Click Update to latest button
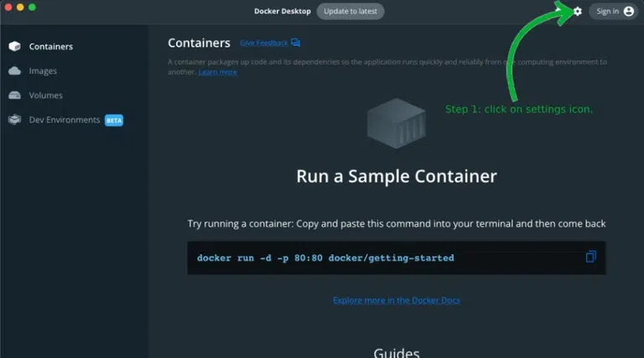The height and width of the screenshot is (358, 644). pos(351,12)
